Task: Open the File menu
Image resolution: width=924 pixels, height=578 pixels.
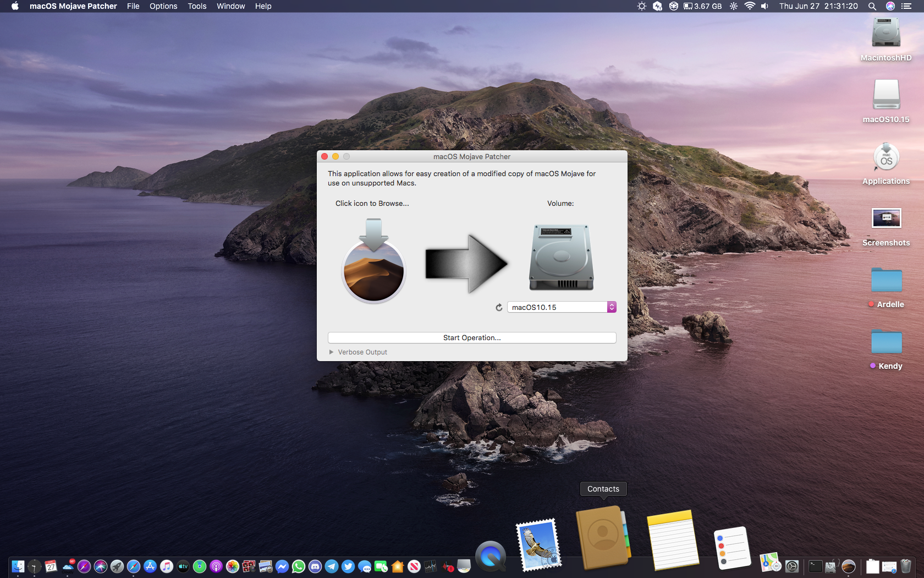Action: click(x=133, y=6)
